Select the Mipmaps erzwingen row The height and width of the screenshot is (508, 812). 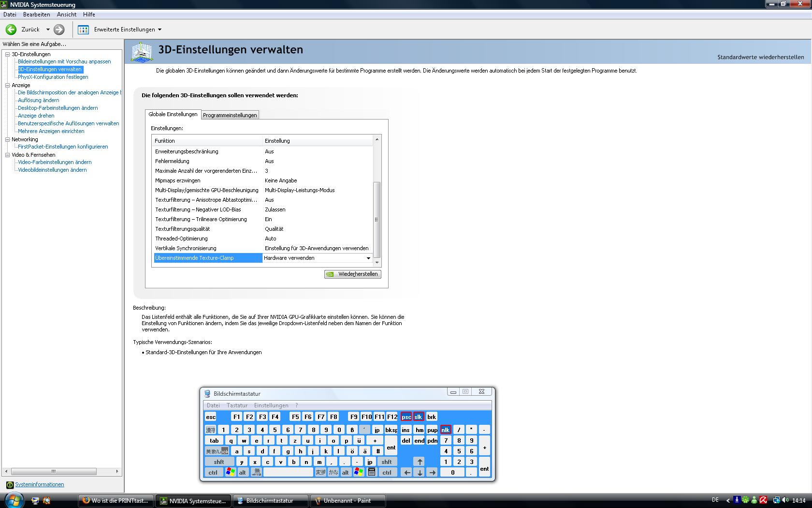263,180
